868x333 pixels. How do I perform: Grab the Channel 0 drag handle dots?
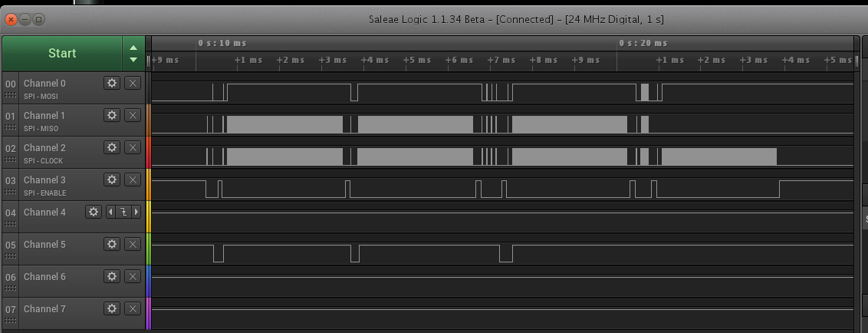11,95
